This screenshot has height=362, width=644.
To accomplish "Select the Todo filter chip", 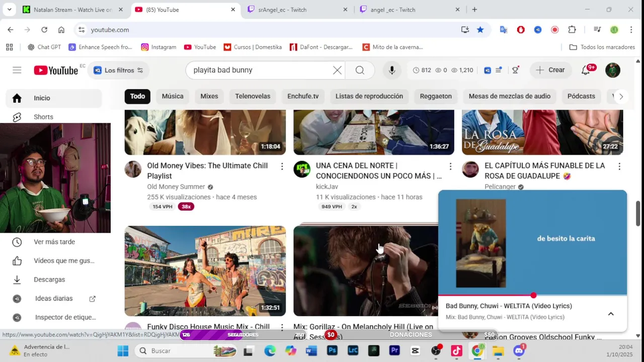I will [x=137, y=97].
